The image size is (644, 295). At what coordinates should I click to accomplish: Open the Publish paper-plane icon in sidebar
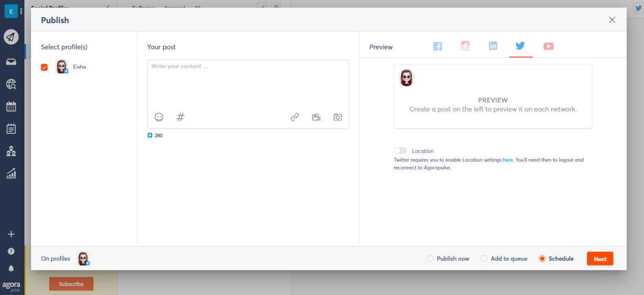(x=11, y=37)
